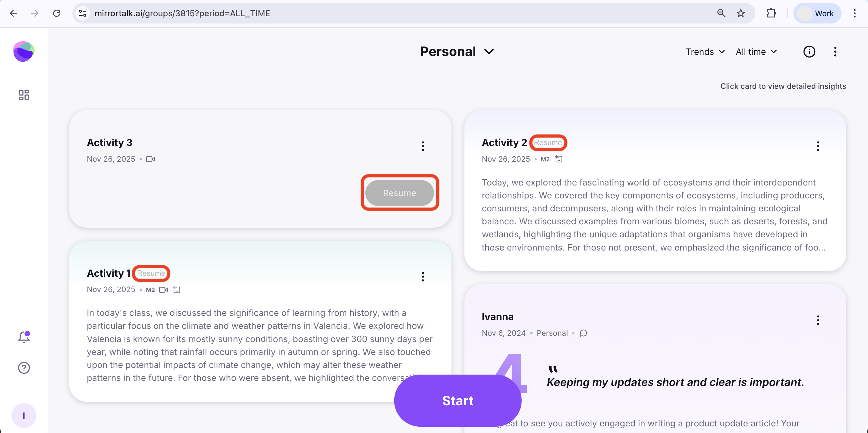
Task: Open Ivanna card options menu
Action: pos(818,320)
